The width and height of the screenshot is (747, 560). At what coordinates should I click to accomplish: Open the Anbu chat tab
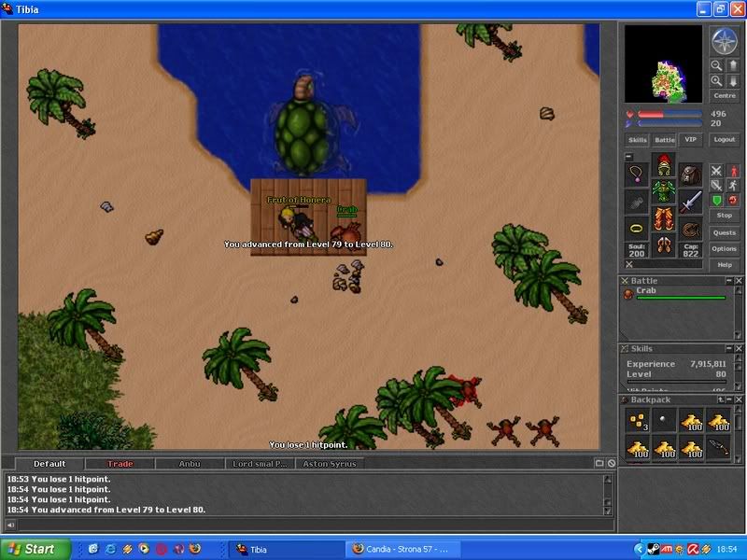click(190, 463)
